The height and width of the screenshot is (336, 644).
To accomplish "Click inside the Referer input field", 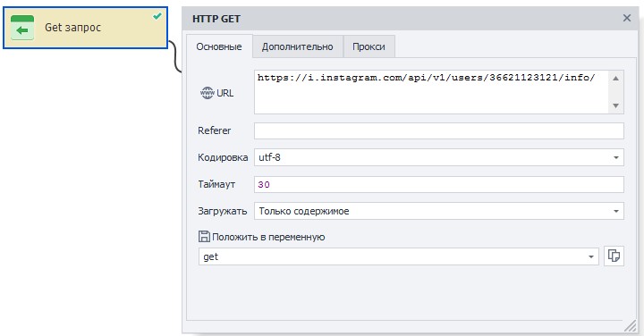I will click(438, 130).
